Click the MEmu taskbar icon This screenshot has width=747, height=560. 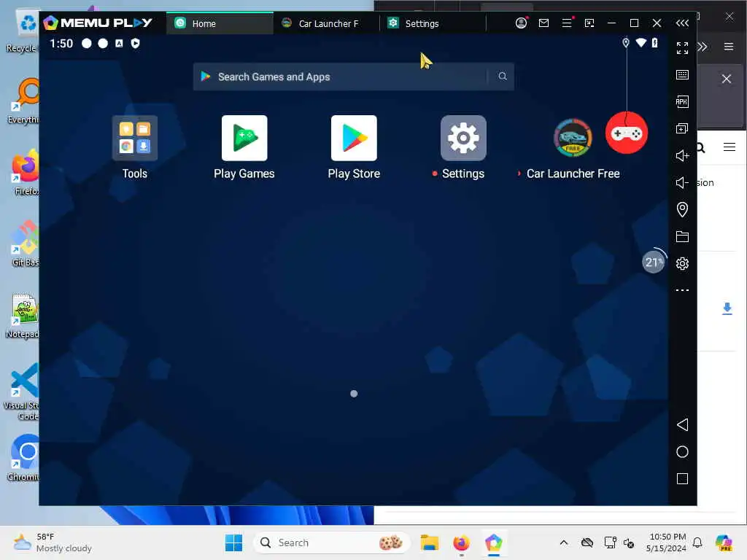point(494,542)
